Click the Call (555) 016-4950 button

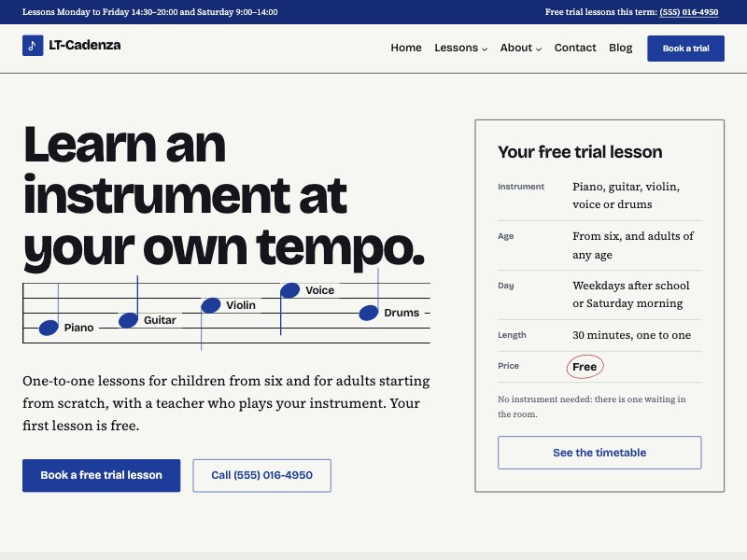pos(262,475)
